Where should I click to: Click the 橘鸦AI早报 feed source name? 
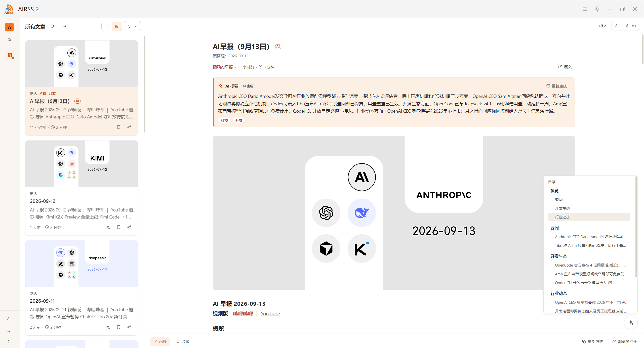223,67
